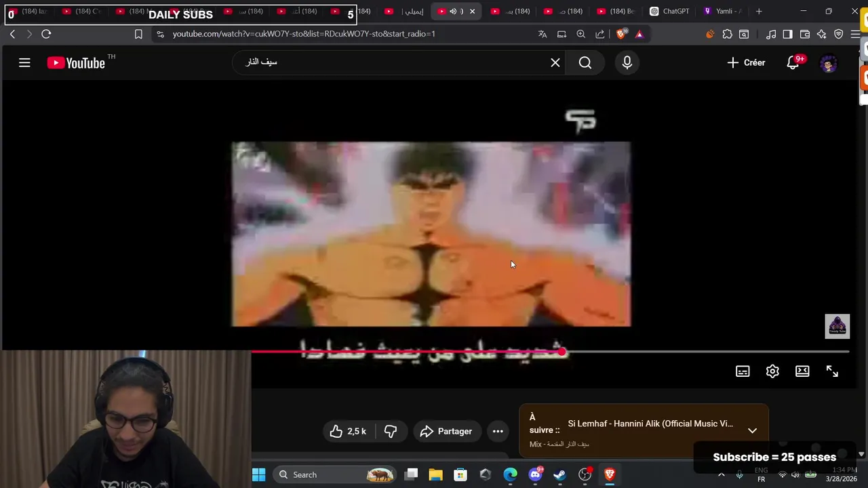Like the video showing 2,5 k

click(x=348, y=431)
